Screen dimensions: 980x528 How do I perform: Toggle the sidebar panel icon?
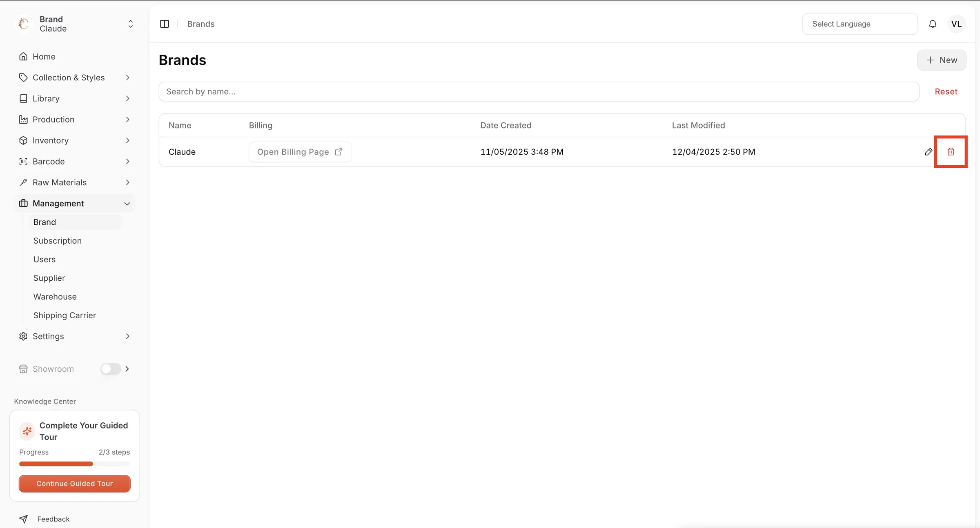coord(165,24)
